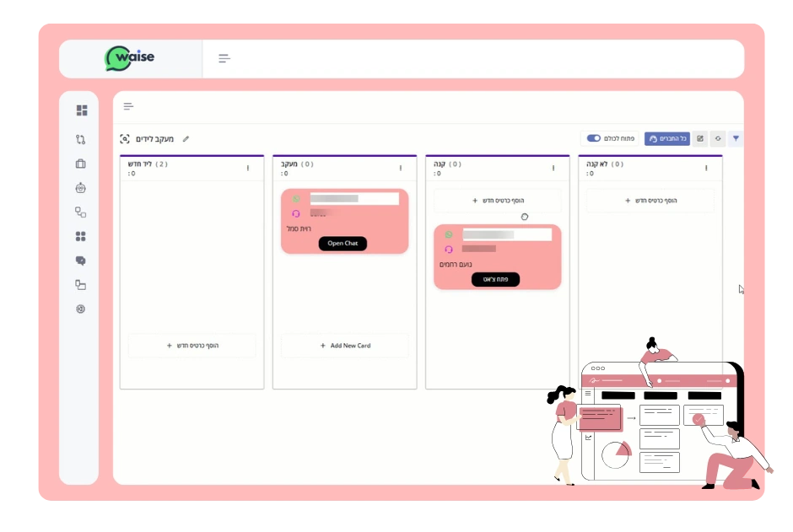Open the filter funnel icon
Viewport: 793px width, 532px height.
pyautogui.click(x=736, y=138)
